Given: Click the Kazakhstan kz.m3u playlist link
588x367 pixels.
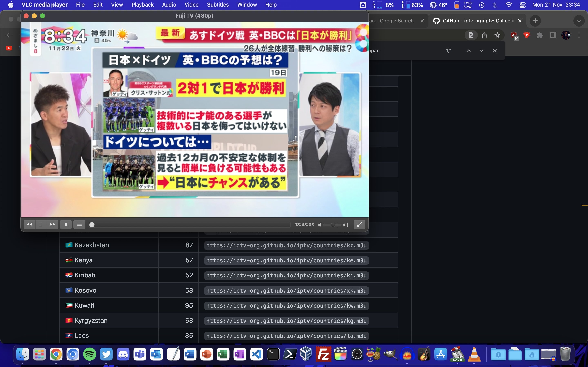Looking at the screenshot, I should pos(286,245).
